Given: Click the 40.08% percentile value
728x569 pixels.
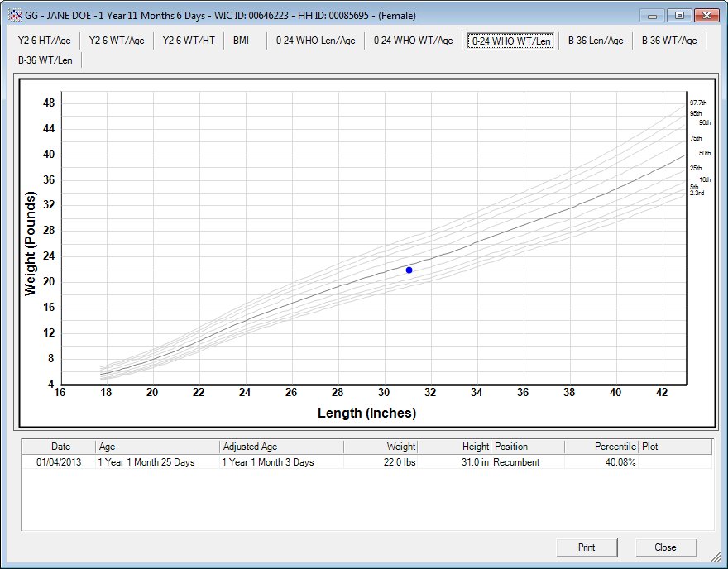Looking at the screenshot, I should [620, 462].
